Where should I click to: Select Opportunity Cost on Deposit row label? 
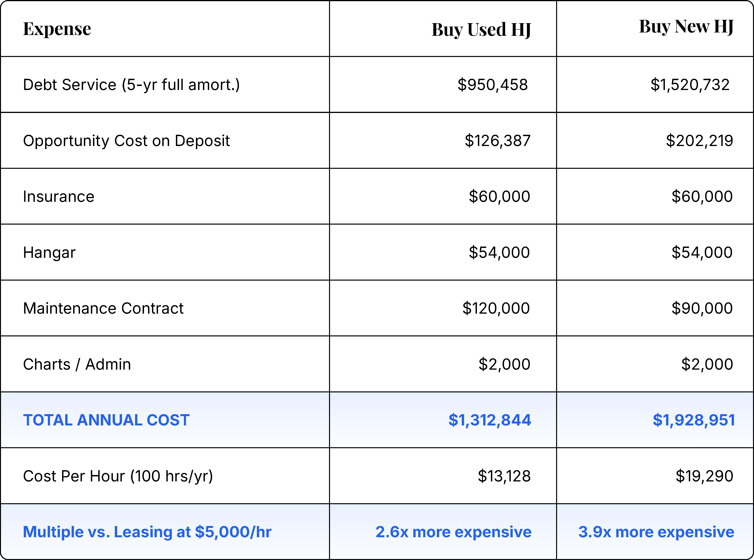pos(126,141)
